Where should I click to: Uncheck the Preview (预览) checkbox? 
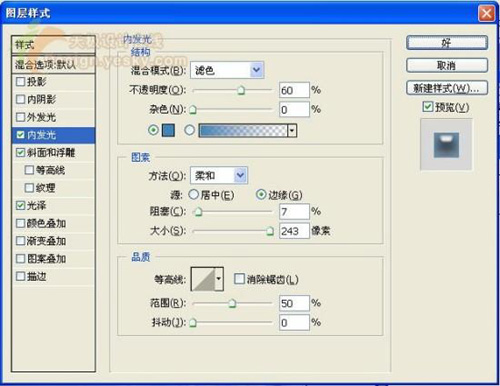(x=427, y=107)
